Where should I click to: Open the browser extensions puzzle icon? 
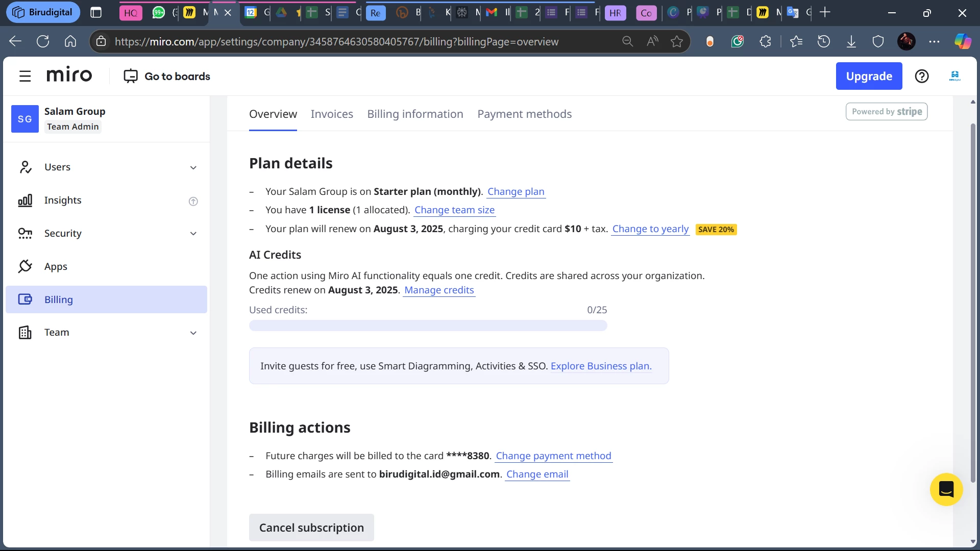click(765, 41)
